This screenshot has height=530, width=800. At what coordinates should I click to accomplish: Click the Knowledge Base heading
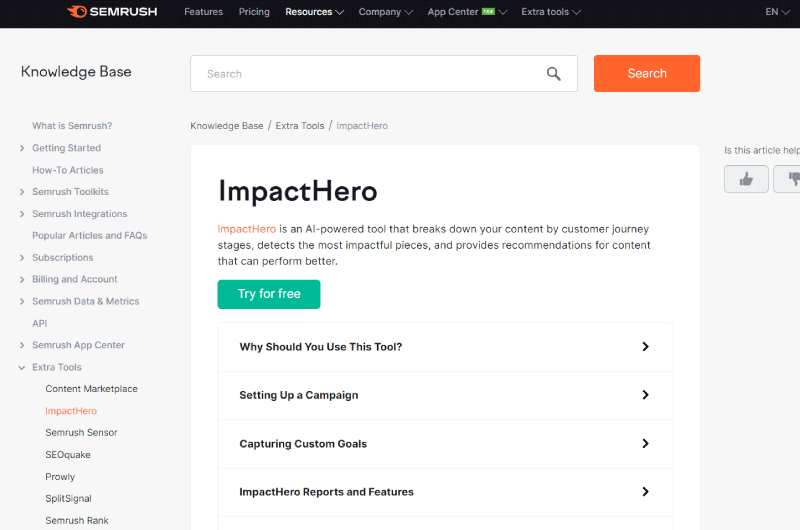point(76,72)
